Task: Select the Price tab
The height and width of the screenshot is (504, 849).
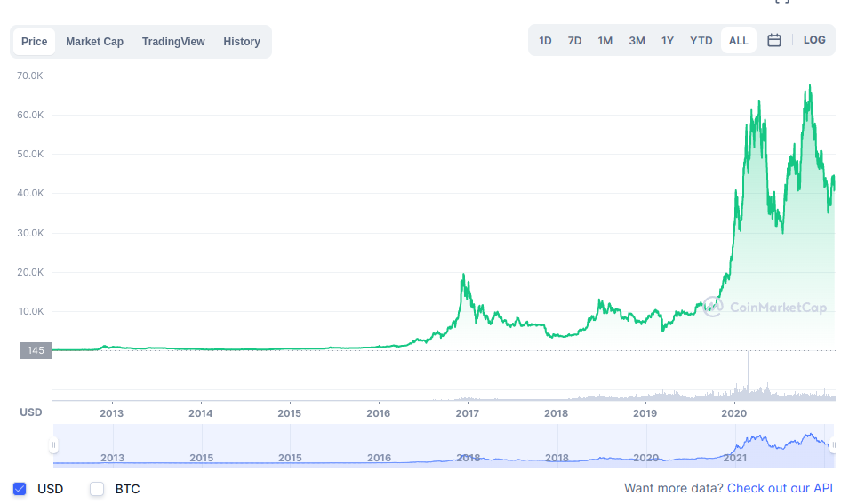Action: [x=35, y=42]
